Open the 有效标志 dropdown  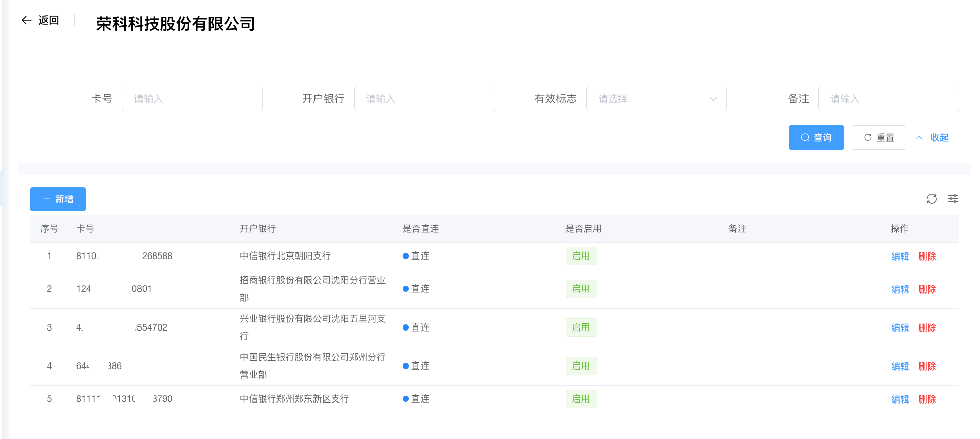pos(656,99)
